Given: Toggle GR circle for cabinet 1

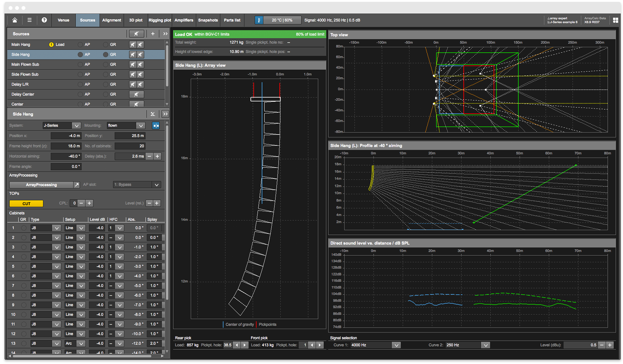Looking at the screenshot, I should (x=24, y=228).
